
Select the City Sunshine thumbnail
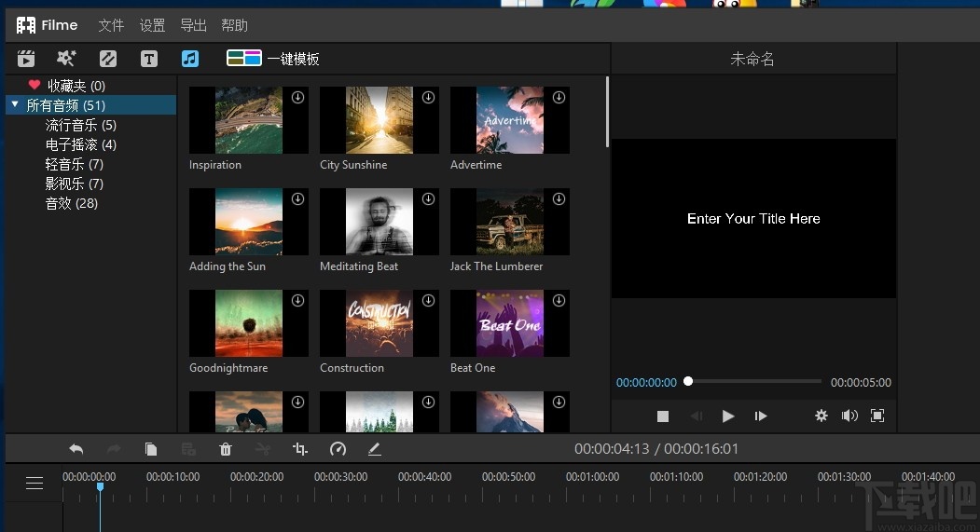coord(380,120)
